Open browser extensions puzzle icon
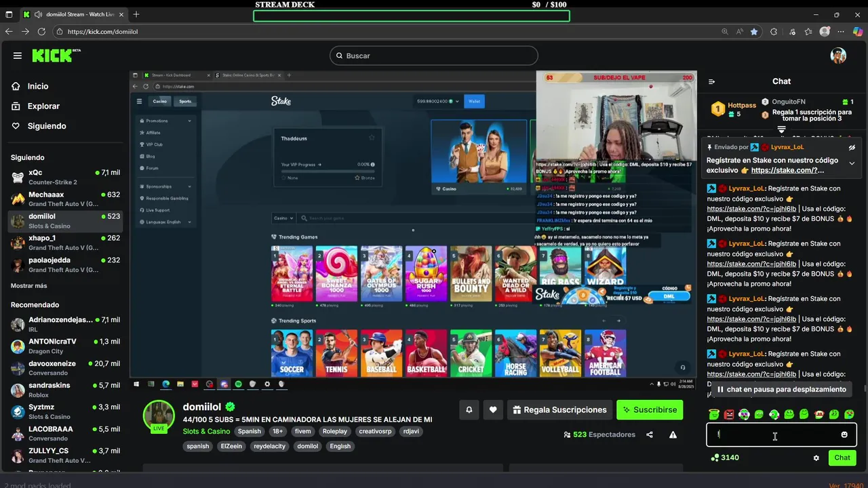Viewport: 868px width, 488px height. point(774,31)
